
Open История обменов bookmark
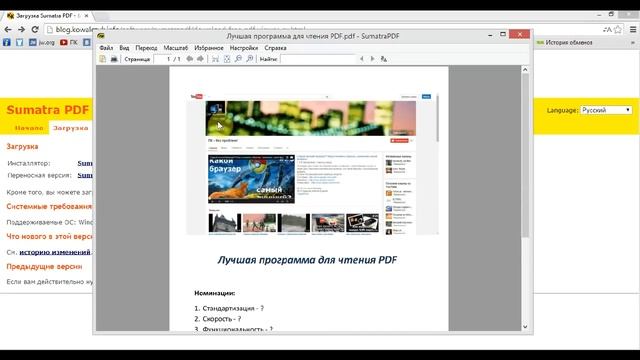(x=564, y=42)
